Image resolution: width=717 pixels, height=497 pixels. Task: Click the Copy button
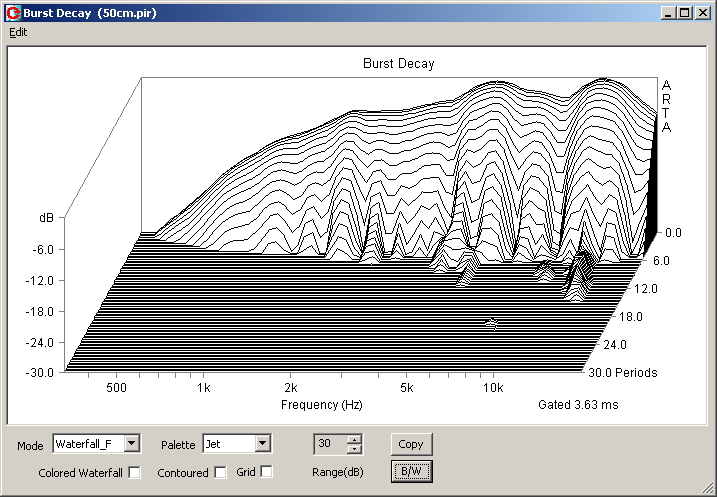tap(411, 444)
